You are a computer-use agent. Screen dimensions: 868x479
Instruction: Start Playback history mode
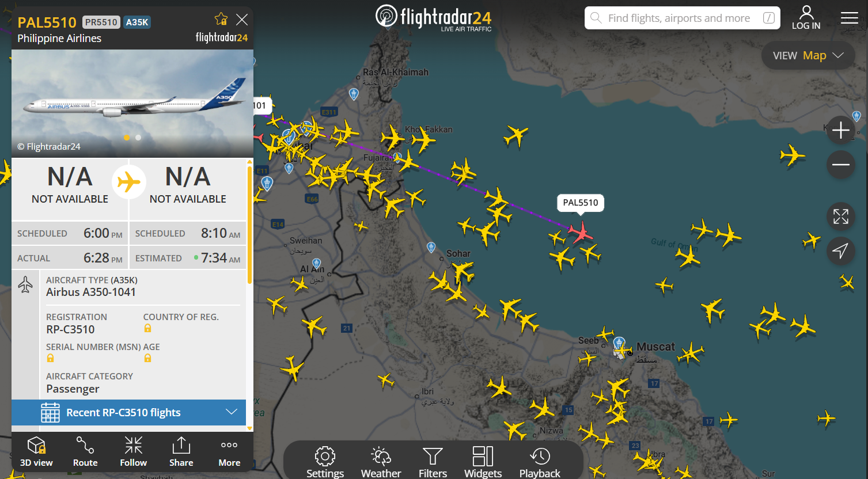(x=540, y=462)
